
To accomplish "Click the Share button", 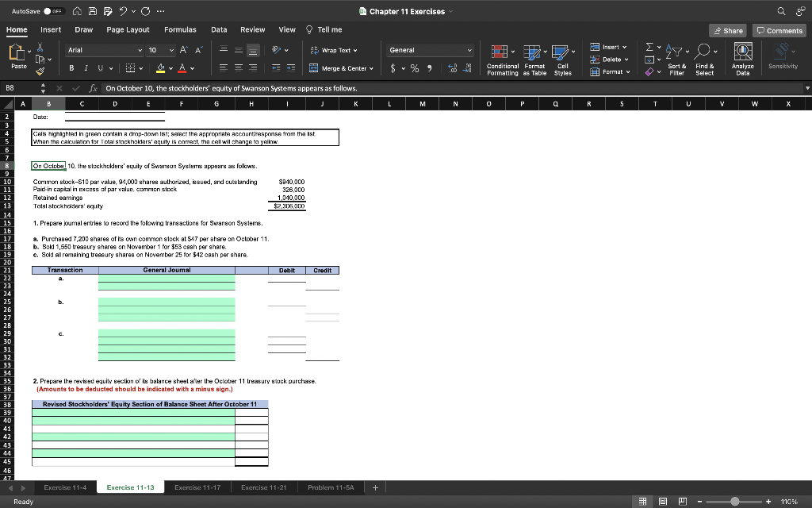I will coord(727,30).
